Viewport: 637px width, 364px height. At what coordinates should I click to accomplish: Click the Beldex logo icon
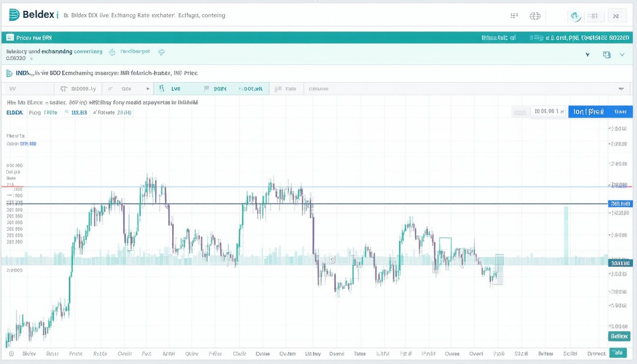[13, 15]
